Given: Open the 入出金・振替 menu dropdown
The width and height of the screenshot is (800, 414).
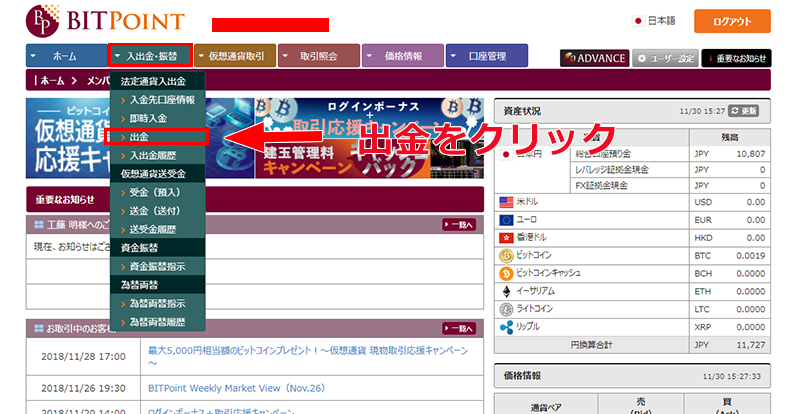Looking at the screenshot, I should click(x=151, y=56).
